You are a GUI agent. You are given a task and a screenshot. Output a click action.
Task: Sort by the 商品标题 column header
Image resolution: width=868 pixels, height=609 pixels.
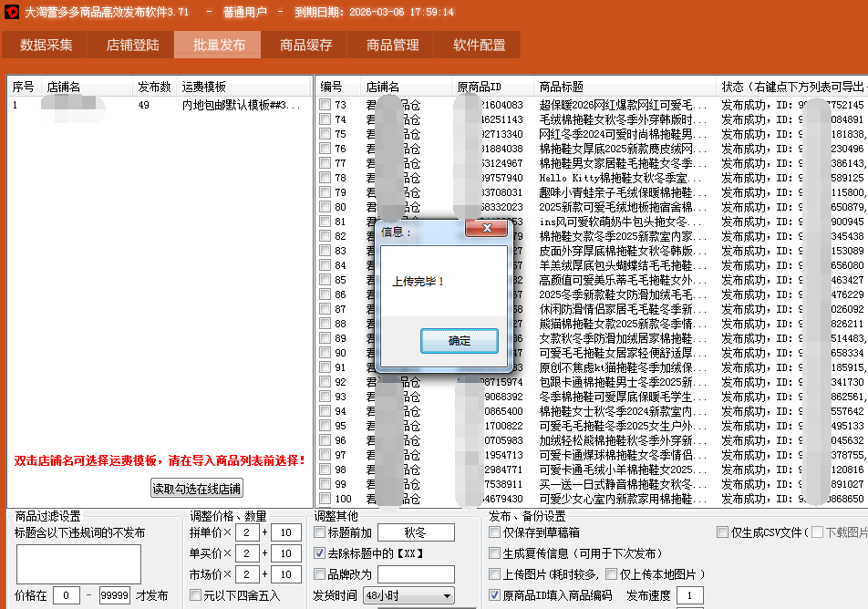(561, 87)
